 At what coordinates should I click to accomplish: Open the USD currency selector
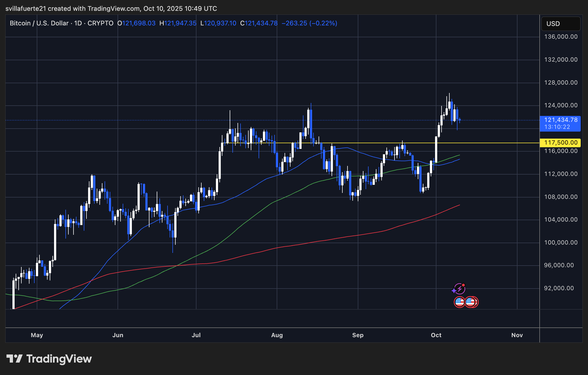[560, 24]
